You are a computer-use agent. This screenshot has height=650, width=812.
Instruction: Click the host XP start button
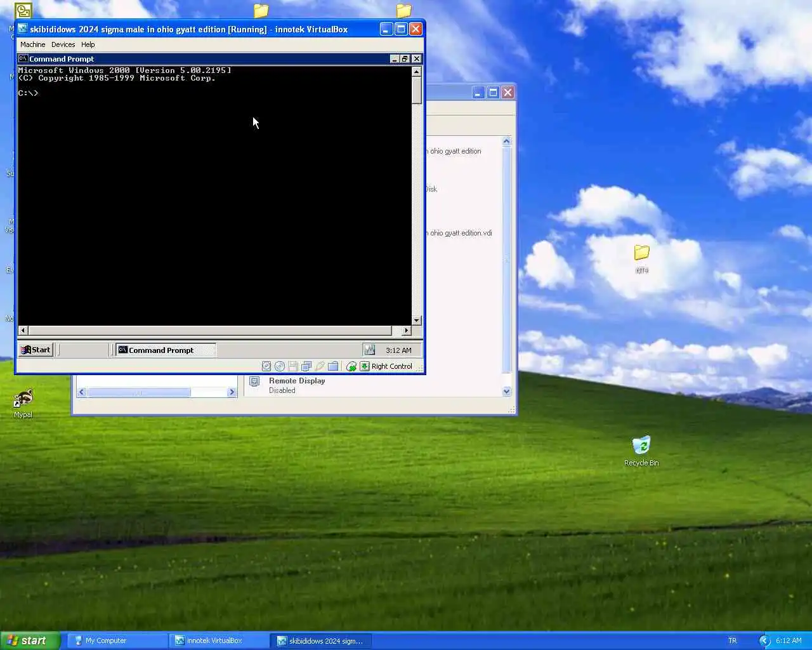click(x=30, y=641)
